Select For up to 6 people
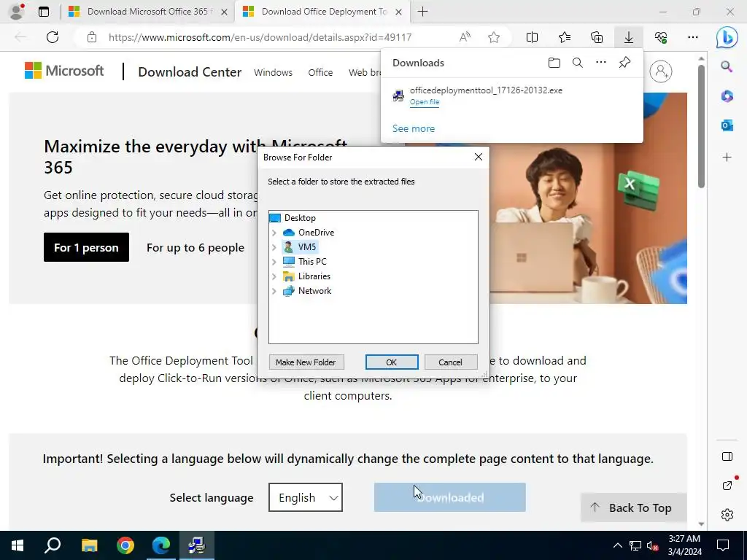747x560 pixels. click(x=196, y=248)
